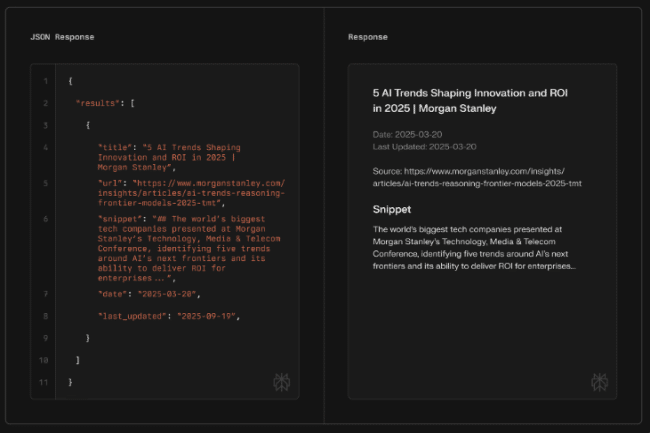
Task: Click line number 4 beside the "title" key
Action: 46,147
